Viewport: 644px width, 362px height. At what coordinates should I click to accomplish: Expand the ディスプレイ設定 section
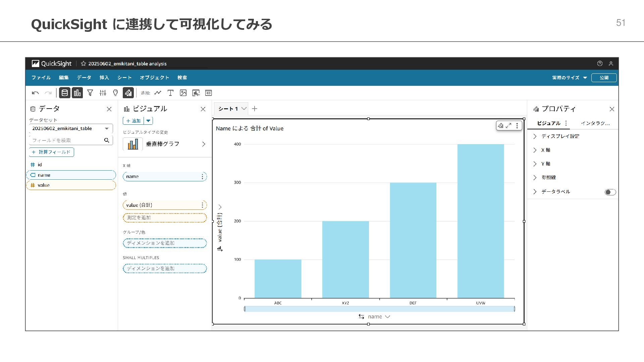[560, 136]
